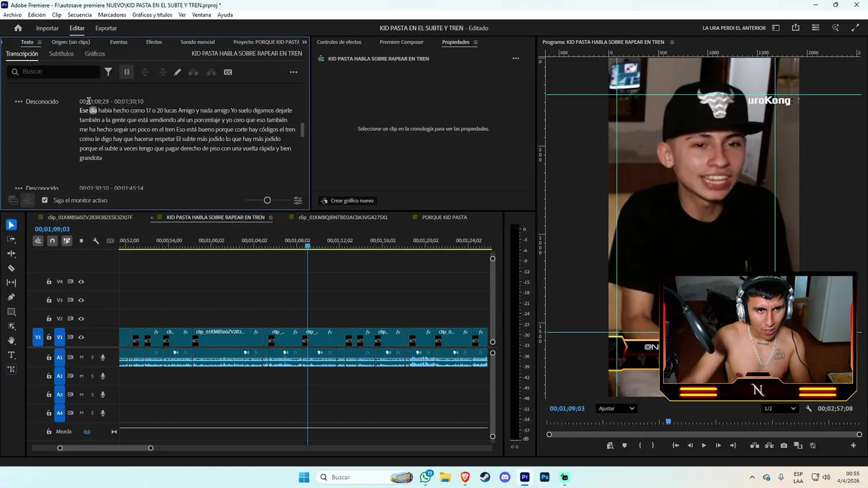The height and width of the screenshot is (488, 868).
Task: Open Desconocido speaker options dots
Action: pos(18,102)
